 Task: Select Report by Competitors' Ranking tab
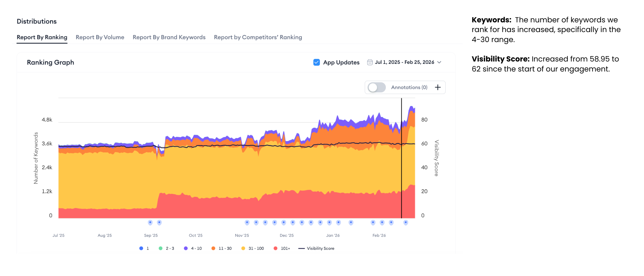click(x=258, y=37)
